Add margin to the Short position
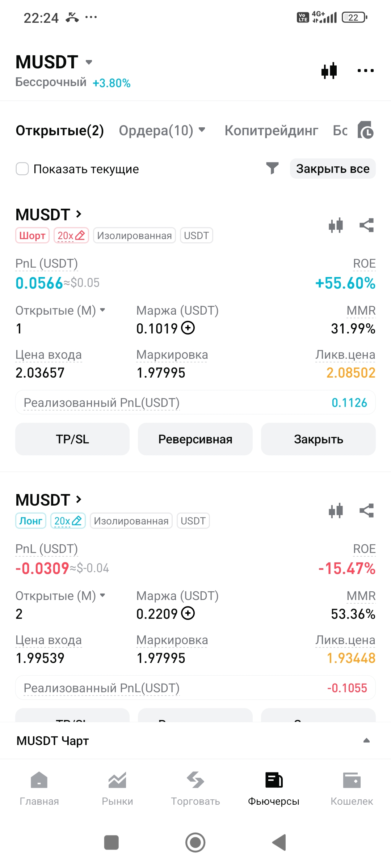Viewport: 391px width, 868px height. click(188, 328)
